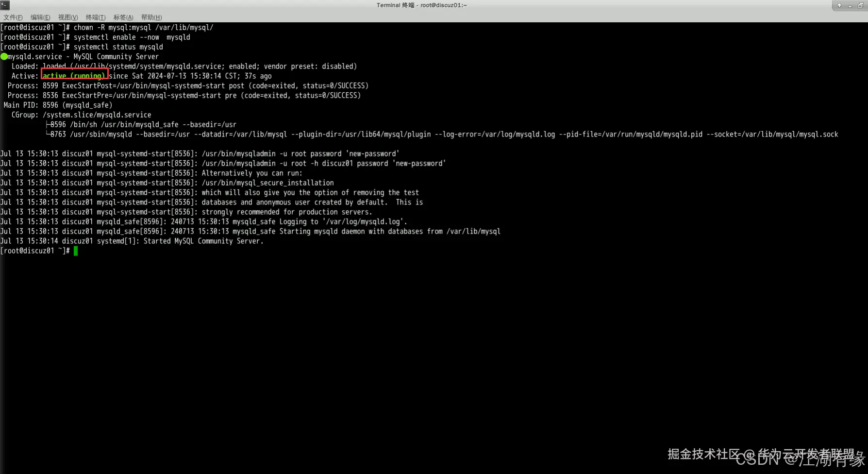Viewport: 868px width, 474px height.
Task: Open the 帮助(H) menu
Action: point(151,17)
